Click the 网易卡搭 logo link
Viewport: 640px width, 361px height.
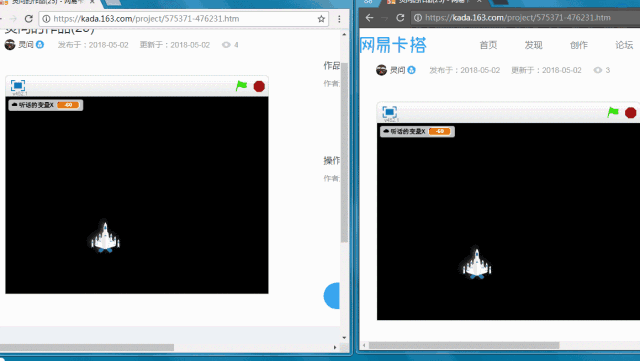coord(393,45)
